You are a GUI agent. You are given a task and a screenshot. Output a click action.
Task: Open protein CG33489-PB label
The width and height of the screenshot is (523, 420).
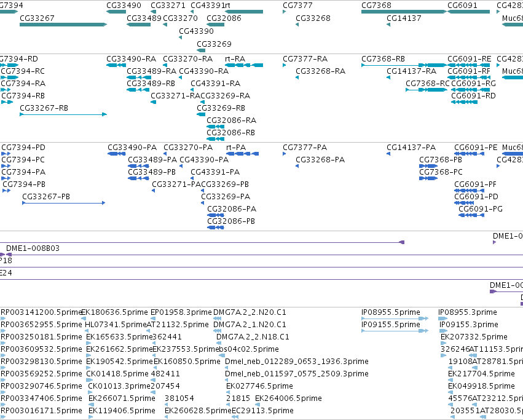[152, 172]
